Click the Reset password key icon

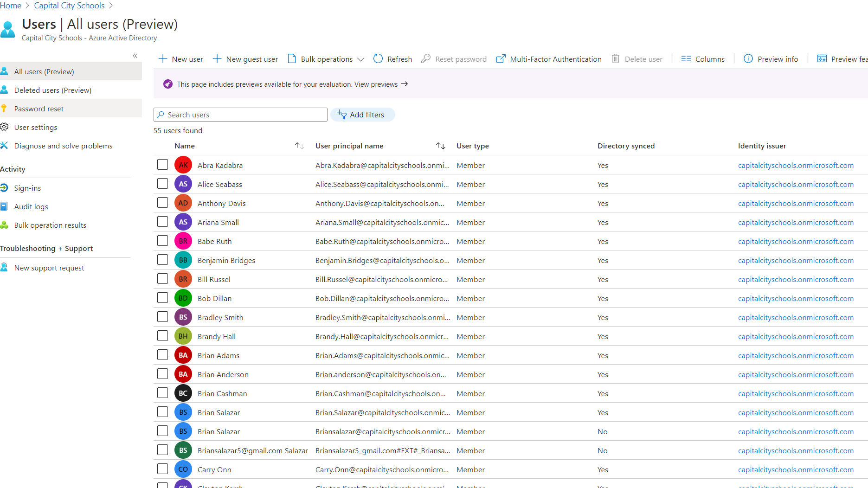tap(425, 59)
